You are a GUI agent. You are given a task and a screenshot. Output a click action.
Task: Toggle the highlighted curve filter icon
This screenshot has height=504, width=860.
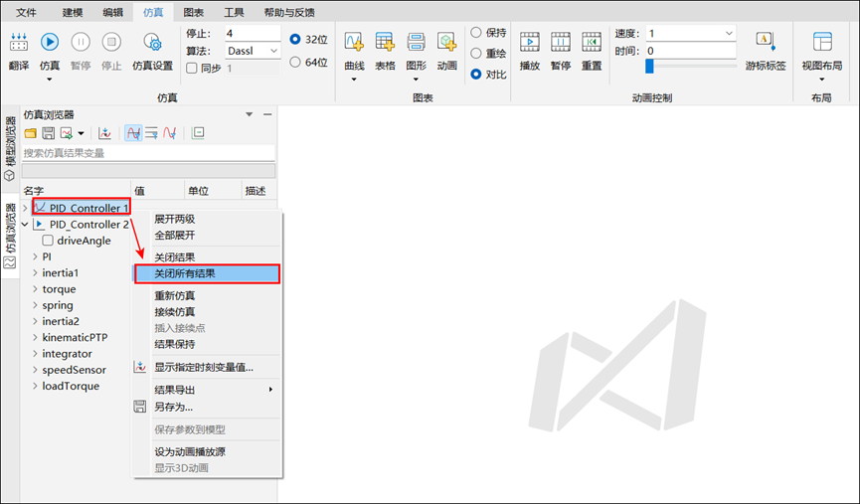pyautogui.click(x=133, y=133)
